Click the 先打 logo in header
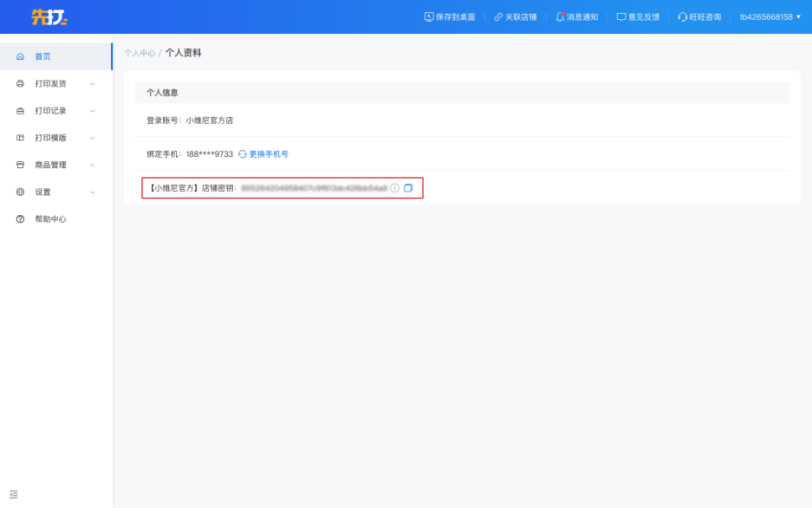The height and width of the screenshot is (508, 812). 49,16
